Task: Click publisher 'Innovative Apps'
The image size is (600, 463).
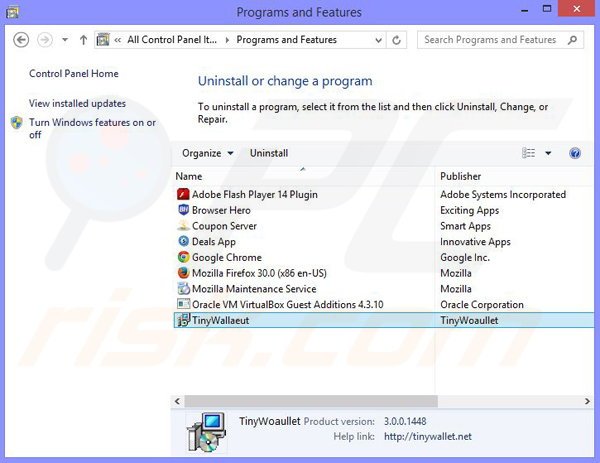Action: (x=475, y=242)
